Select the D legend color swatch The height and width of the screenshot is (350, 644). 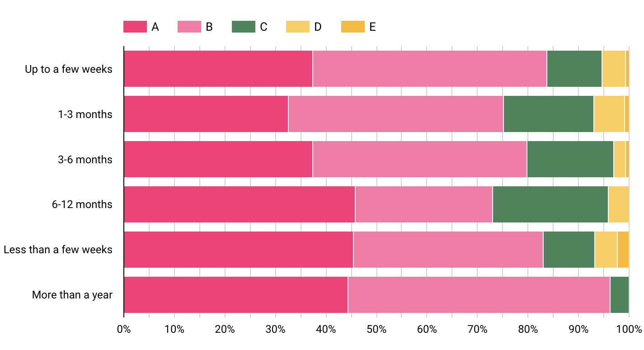click(298, 27)
